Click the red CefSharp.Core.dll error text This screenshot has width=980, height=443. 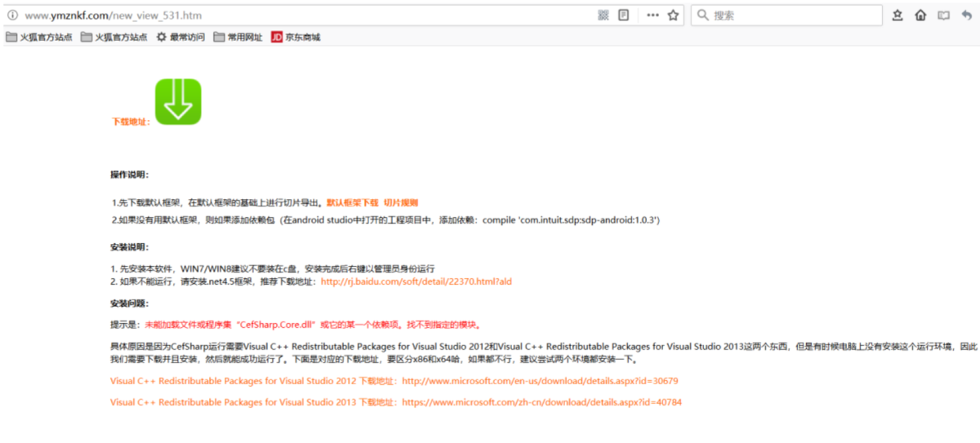click(x=314, y=325)
